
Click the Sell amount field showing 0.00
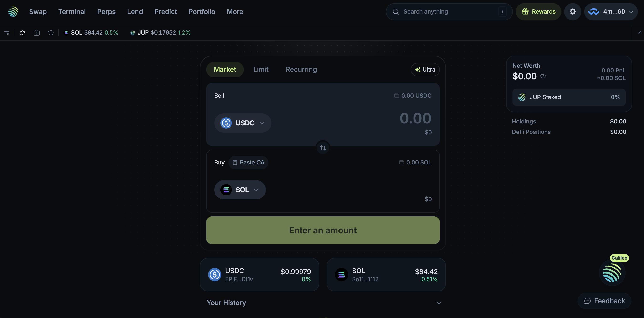tap(415, 118)
